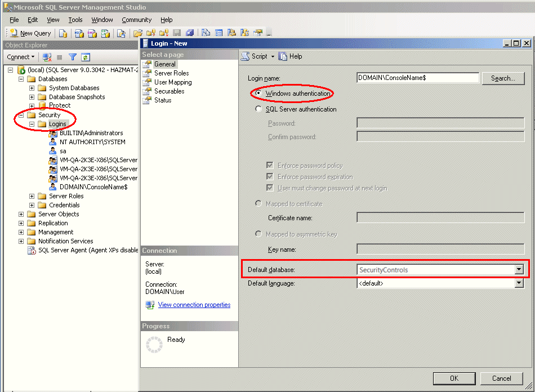
Task: Select the General page in the dialog
Action: pyautogui.click(x=165, y=64)
